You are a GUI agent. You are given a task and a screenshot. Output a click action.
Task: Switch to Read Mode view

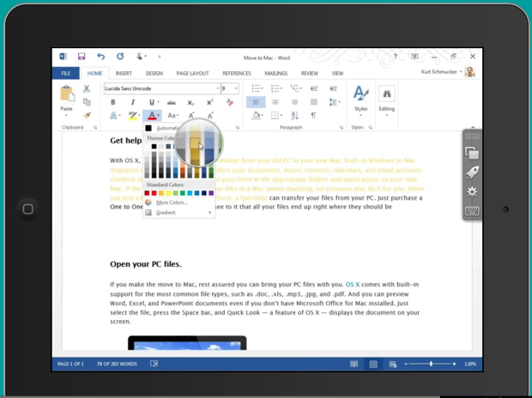coord(354,364)
